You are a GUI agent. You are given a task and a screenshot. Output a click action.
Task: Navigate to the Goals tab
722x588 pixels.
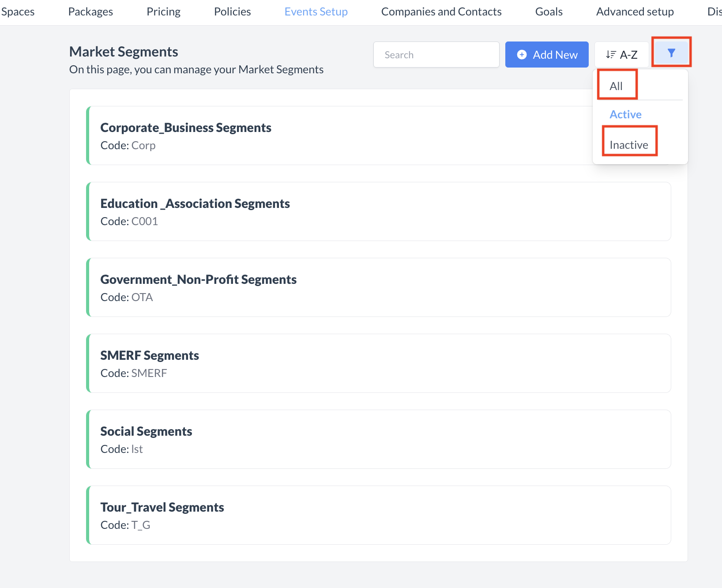(549, 12)
